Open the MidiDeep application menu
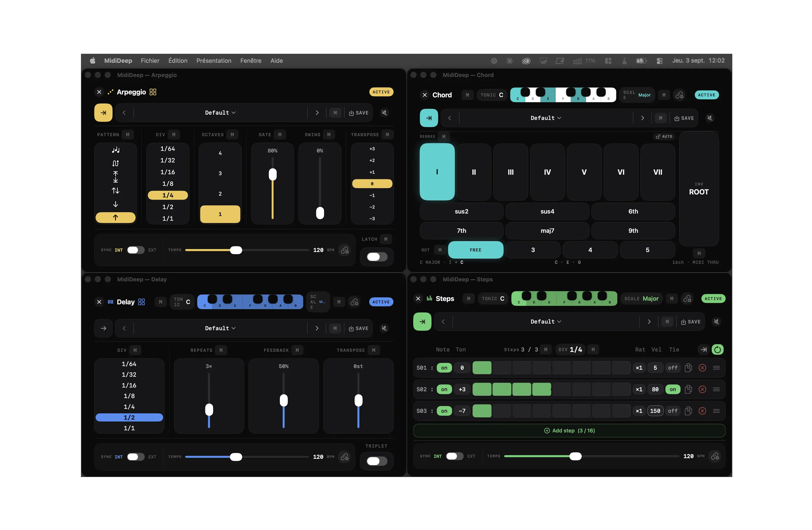 [118, 61]
